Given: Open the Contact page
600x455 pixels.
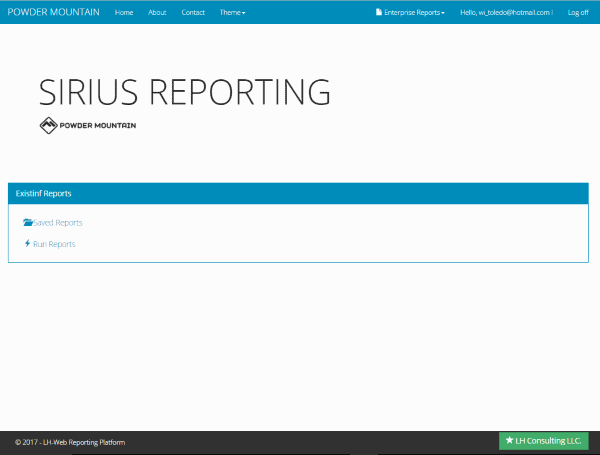Looking at the screenshot, I should [x=193, y=13].
